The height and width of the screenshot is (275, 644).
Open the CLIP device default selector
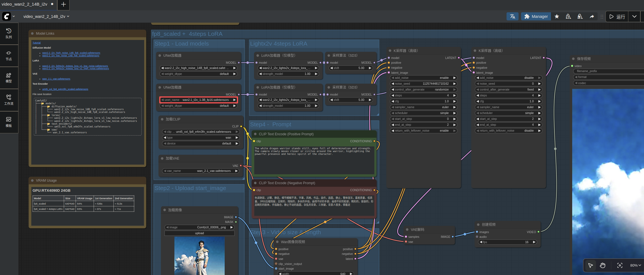click(x=201, y=144)
